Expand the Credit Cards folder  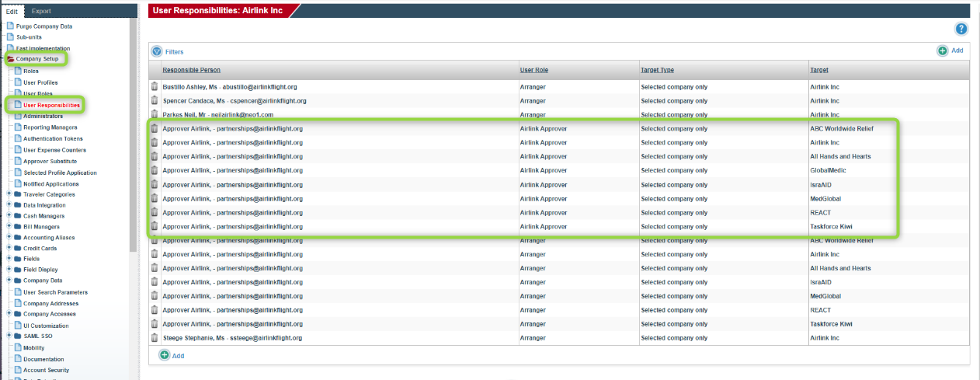9,249
